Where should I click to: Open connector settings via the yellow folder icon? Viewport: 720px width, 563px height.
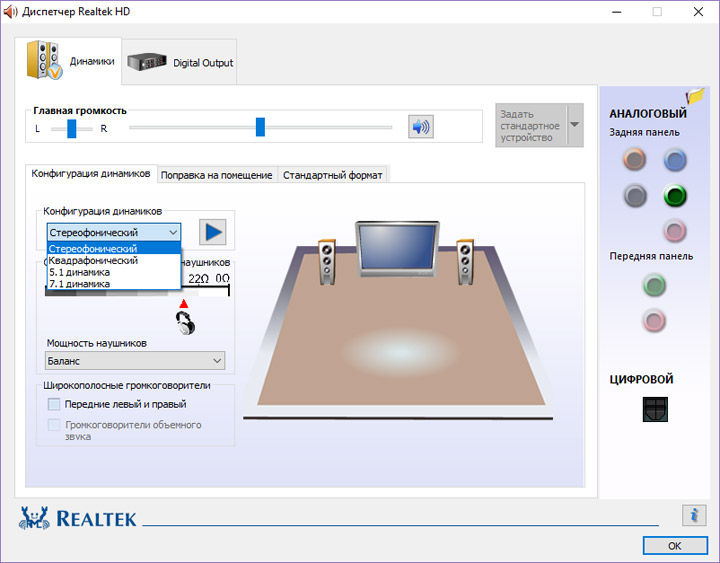(x=695, y=96)
